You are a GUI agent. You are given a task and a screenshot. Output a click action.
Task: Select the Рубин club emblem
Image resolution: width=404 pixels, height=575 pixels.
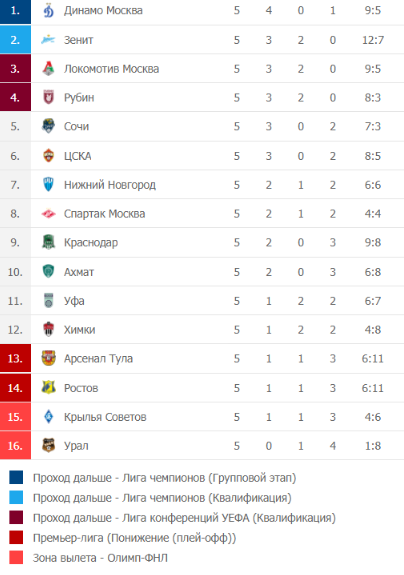pos(48,98)
